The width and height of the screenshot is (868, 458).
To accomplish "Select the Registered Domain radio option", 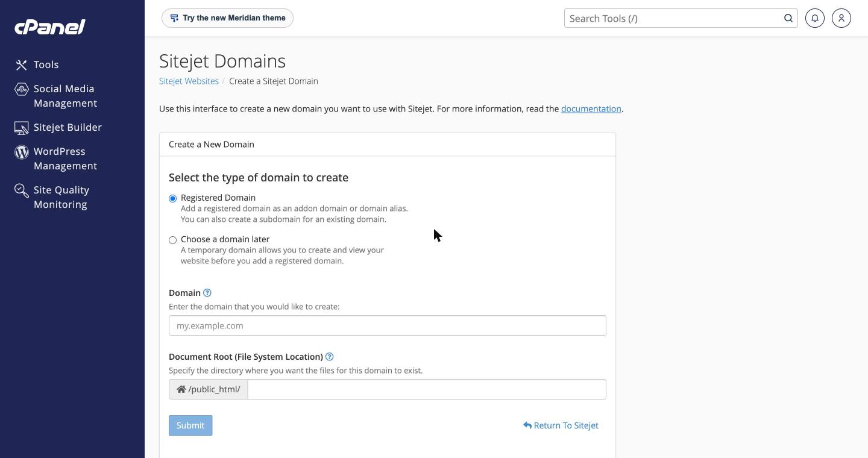I will click(x=172, y=198).
